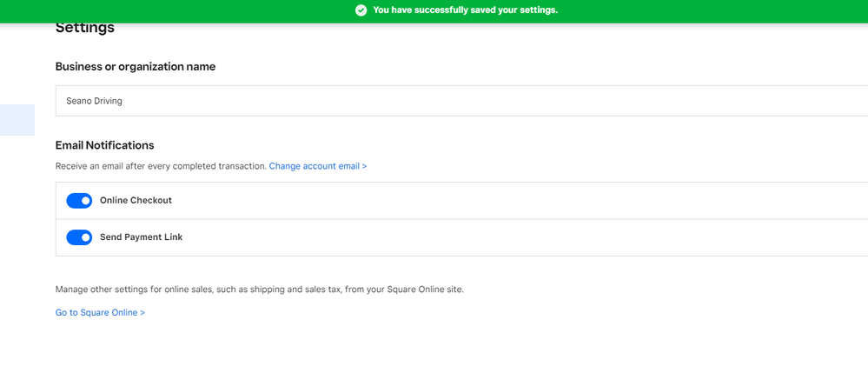
Task: Click the Business or organization name label
Action: pyautogui.click(x=136, y=67)
